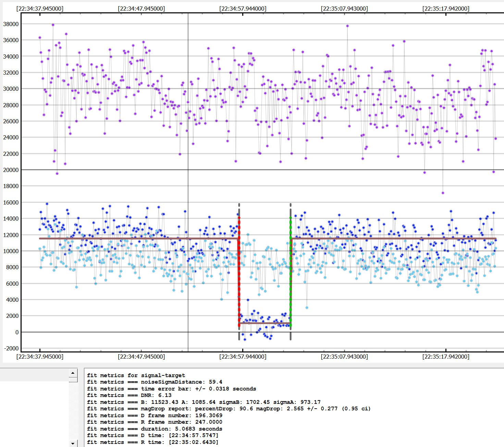Click the 'DNR: 6.13' log line
504x447 pixels.
click(129, 395)
